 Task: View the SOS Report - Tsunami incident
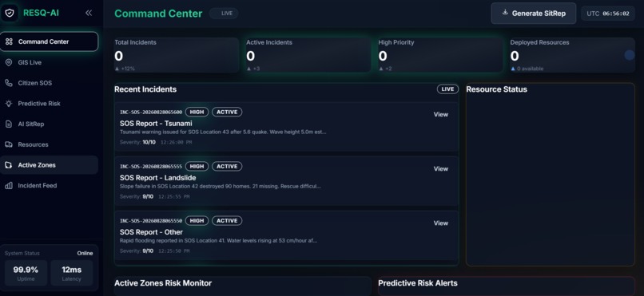tap(441, 114)
